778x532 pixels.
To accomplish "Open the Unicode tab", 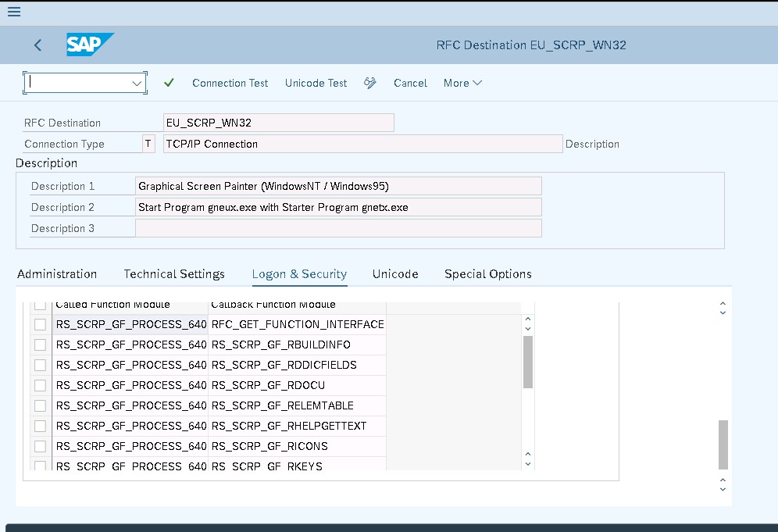I will (x=395, y=274).
